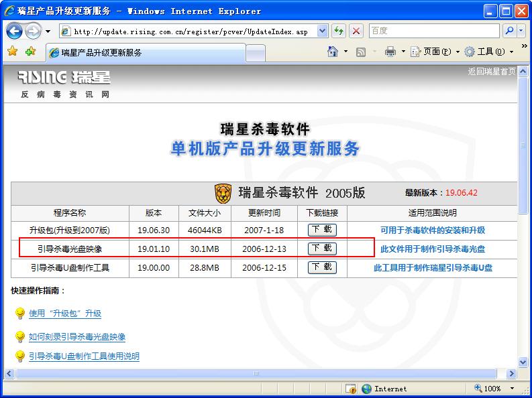Download the 引导杀毒光盘映像 file
Screen dimensions: 532x398
[x=322, y=249]
